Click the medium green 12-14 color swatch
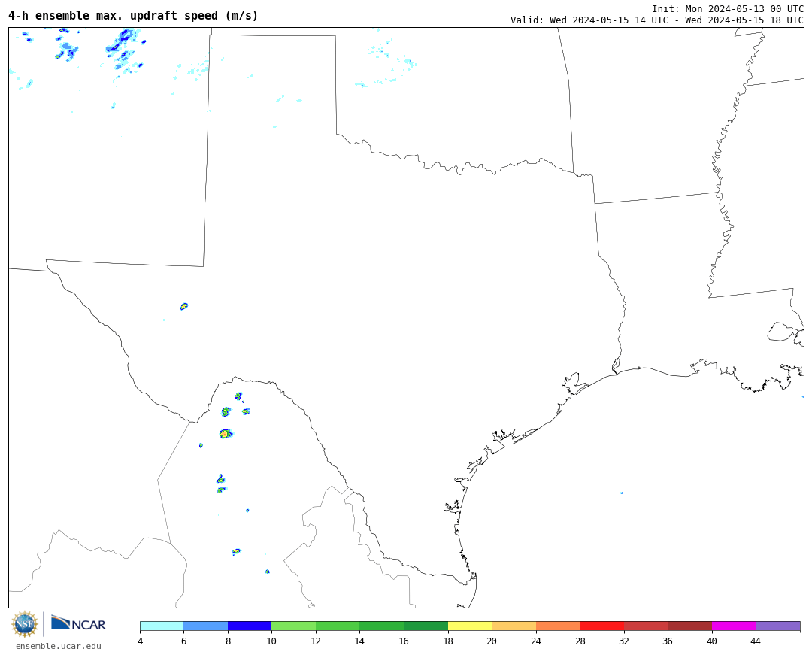 click(x=338, y=626)
